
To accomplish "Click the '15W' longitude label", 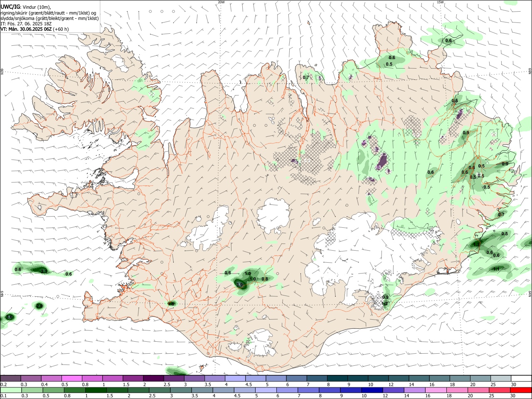I will (440, 2).
